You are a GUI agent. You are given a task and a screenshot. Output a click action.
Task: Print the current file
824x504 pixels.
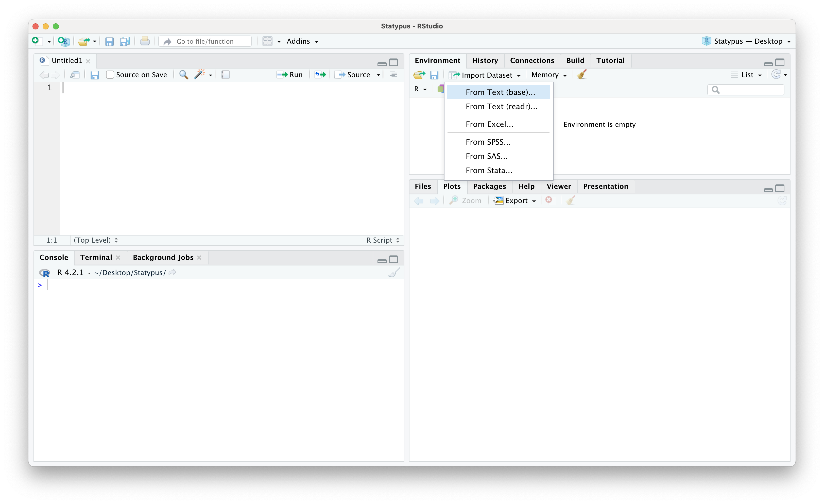[x=144, y=41]
